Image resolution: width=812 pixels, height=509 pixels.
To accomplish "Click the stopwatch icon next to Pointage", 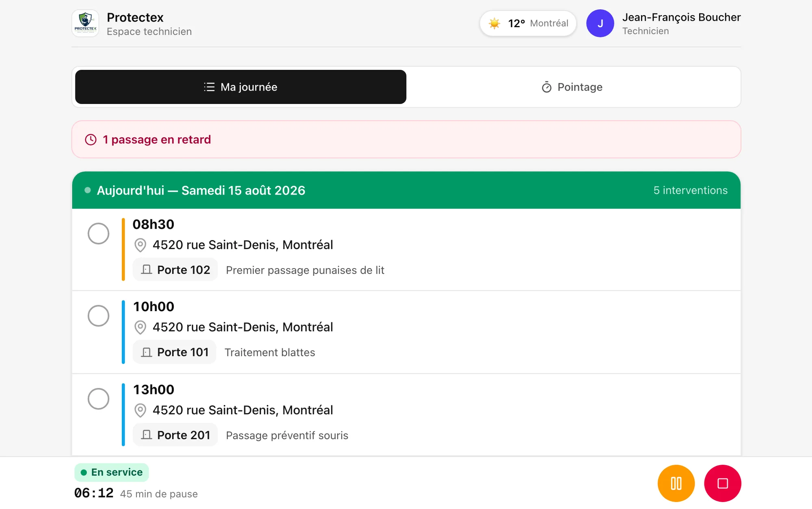I will (546, 87).
